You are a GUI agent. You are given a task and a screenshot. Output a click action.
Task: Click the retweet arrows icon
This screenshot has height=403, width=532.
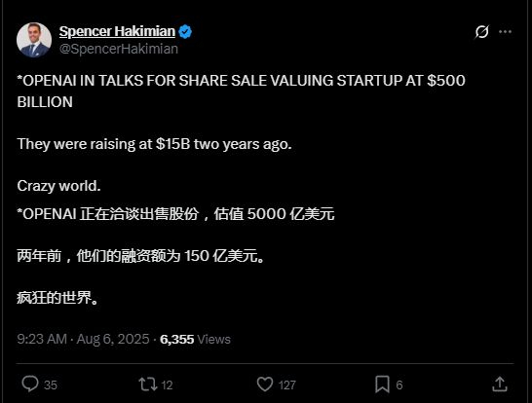coord(147,385)
